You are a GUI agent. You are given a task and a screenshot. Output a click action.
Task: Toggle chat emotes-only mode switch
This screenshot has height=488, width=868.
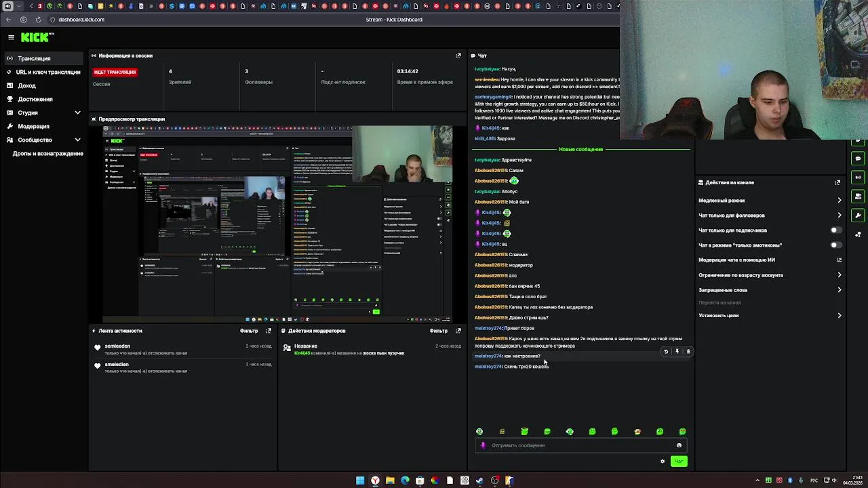836,245
